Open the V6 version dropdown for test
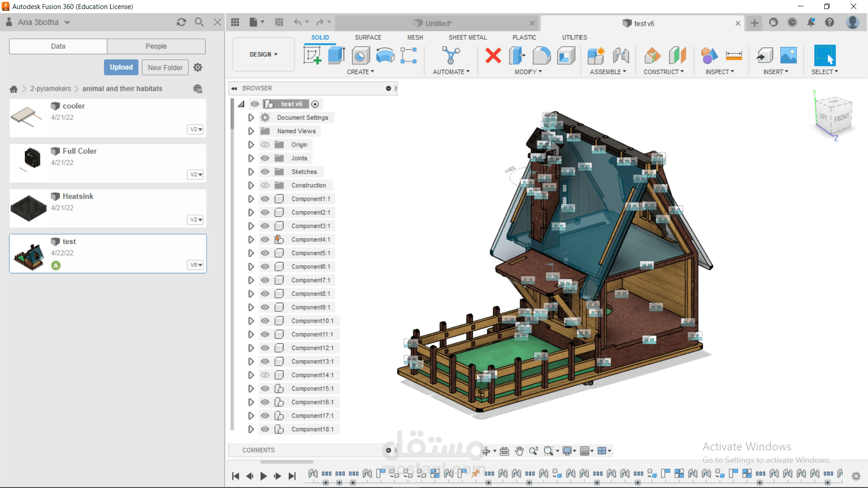This screenshot has height=488, width=868. click(x=196, y=265)
